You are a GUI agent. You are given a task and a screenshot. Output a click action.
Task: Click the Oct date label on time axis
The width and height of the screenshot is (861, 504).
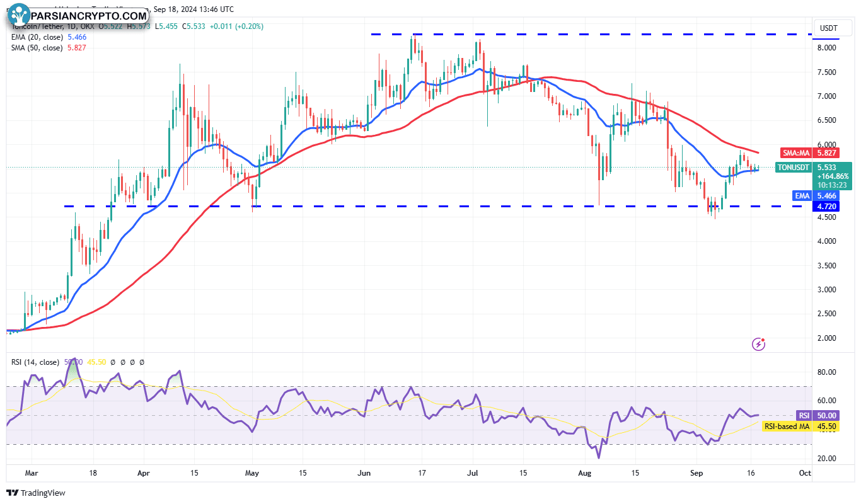pyautogui.click(x=804, y=472)
